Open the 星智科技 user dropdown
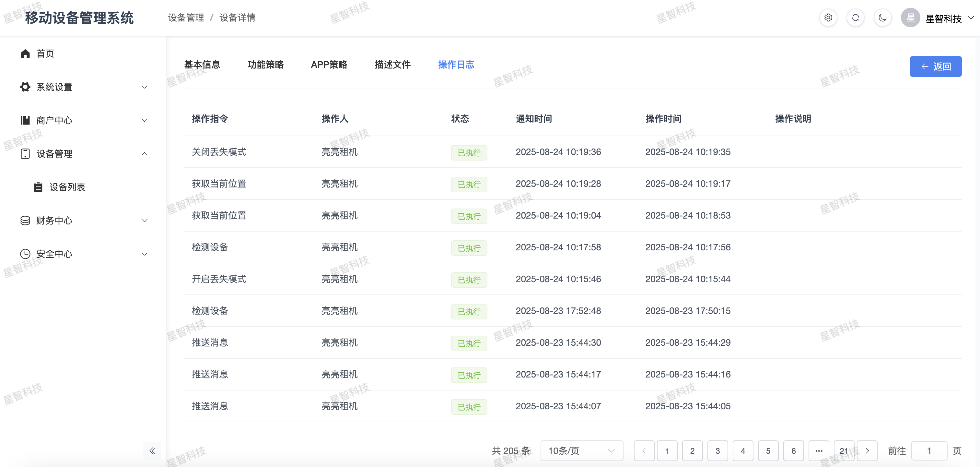This screenshot has height=467, width=980. (950, 18)
